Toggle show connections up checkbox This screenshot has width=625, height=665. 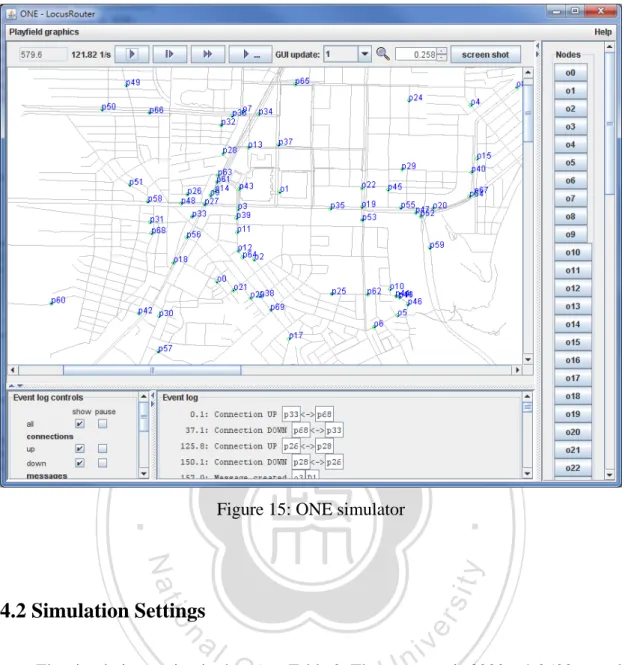click(80, 449)
